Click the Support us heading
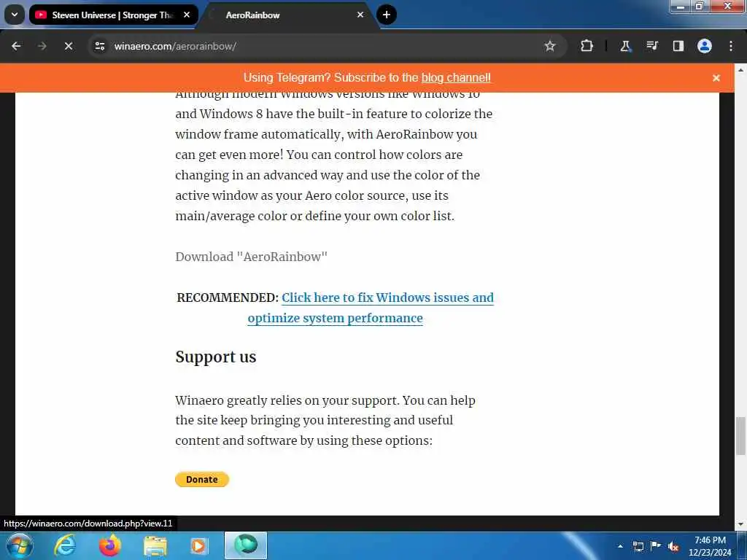This screenshot has height=560, width=747. click(215, 357)
